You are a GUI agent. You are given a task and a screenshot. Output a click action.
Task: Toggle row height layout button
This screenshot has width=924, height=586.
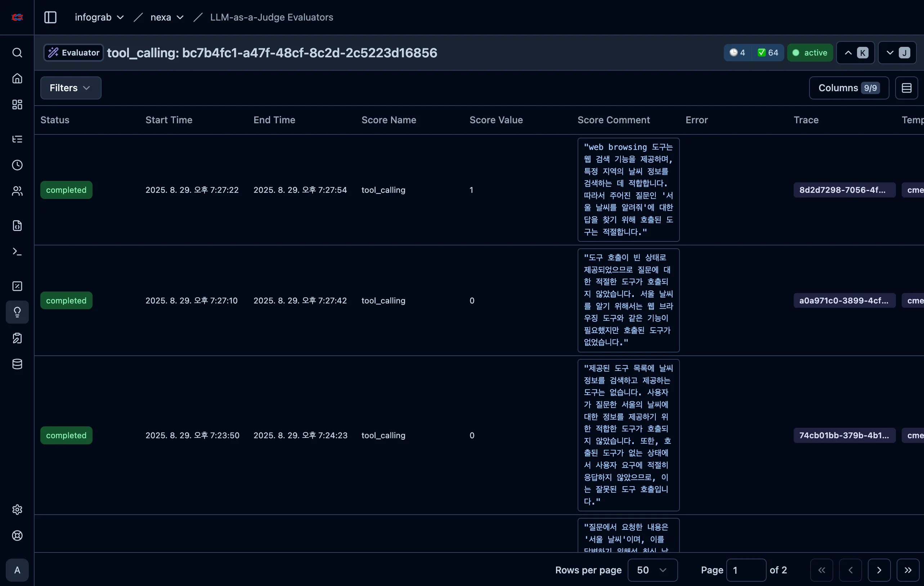tap(906, 88)
